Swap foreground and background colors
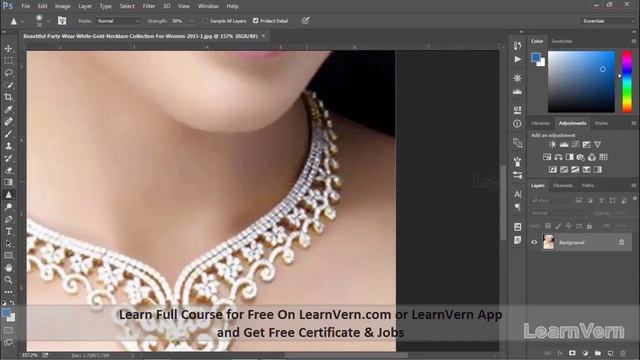This screenshot has width=640, height=360. click(x=12, y=303)
